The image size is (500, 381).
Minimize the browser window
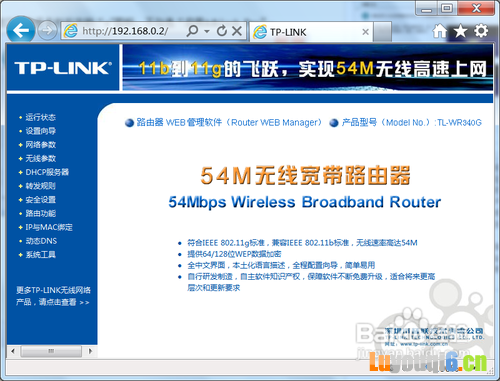pyautogui.click(x=426, y=9)
